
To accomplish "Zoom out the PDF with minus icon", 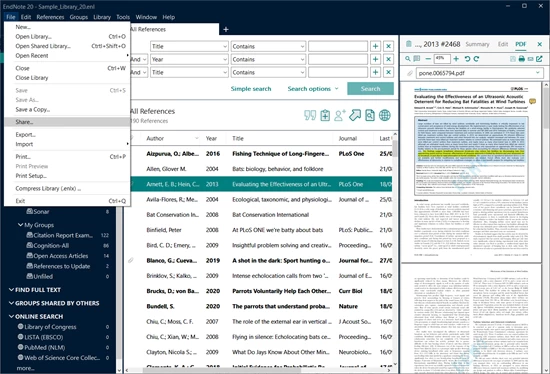I will click(x=428, y=59).
